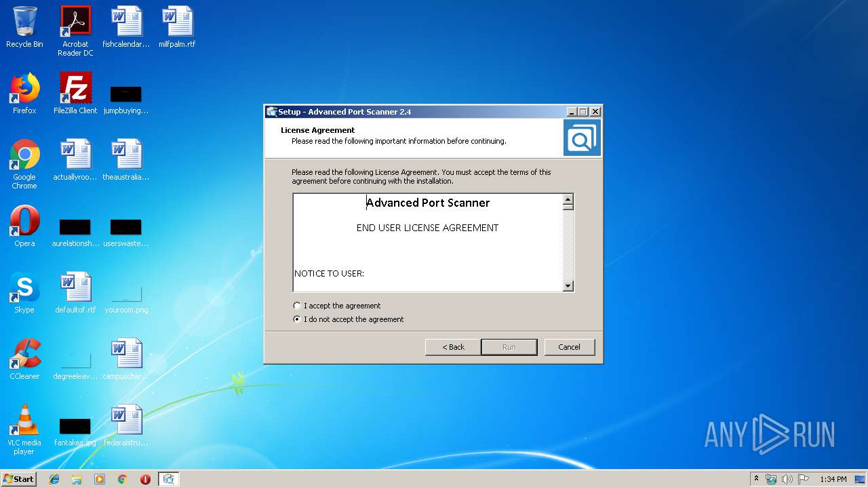The width and height of the screenshot is (868, 488).
Task: Open Windows Media Player taskbar icon
Action: (100, 479)
